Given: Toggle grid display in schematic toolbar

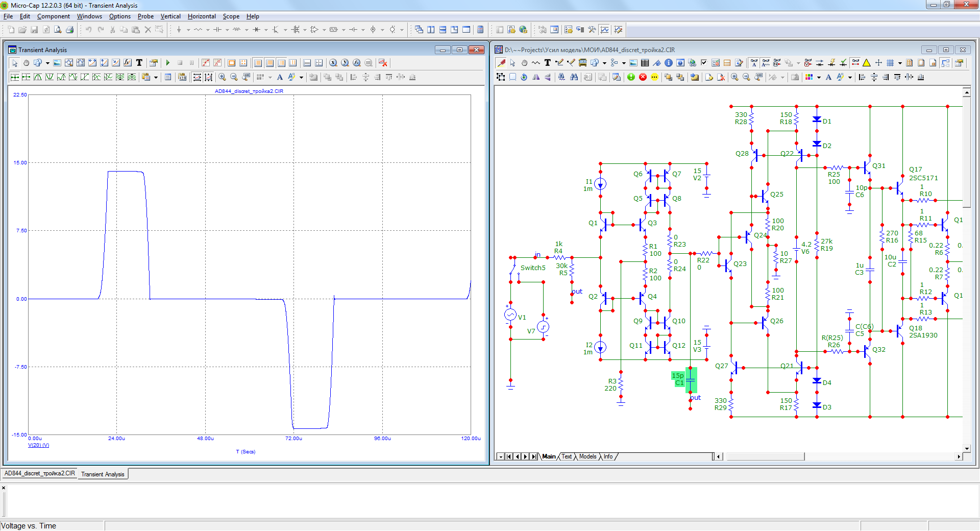Looking at the screenshot, I should click(x=890, y=63).
